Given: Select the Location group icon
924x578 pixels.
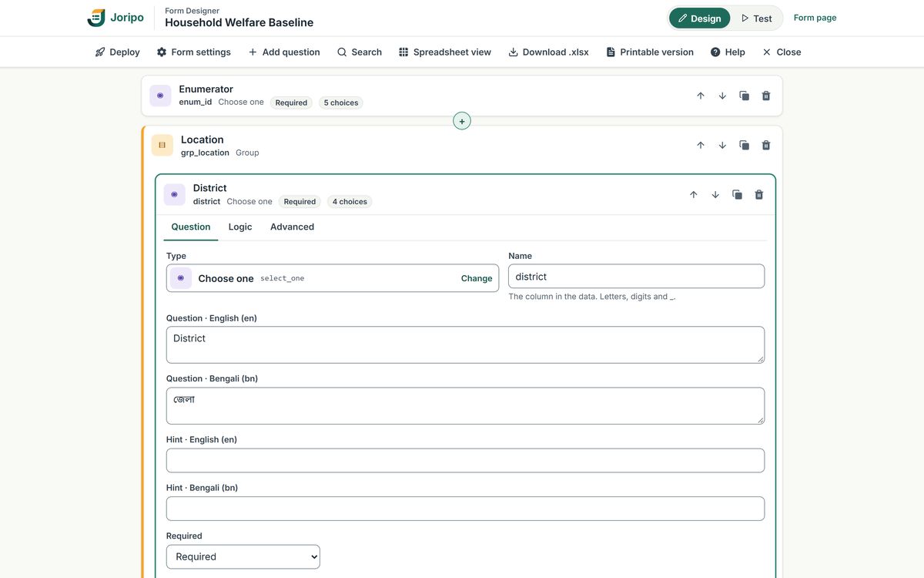Looking at the screenshot, I should point(162,145).
